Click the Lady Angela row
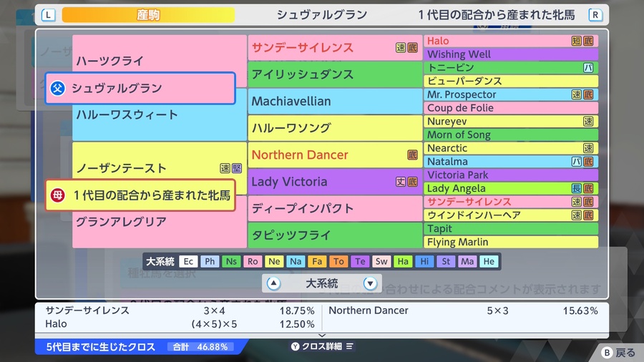Screen dimensions: 644x362 click(511, 188)
